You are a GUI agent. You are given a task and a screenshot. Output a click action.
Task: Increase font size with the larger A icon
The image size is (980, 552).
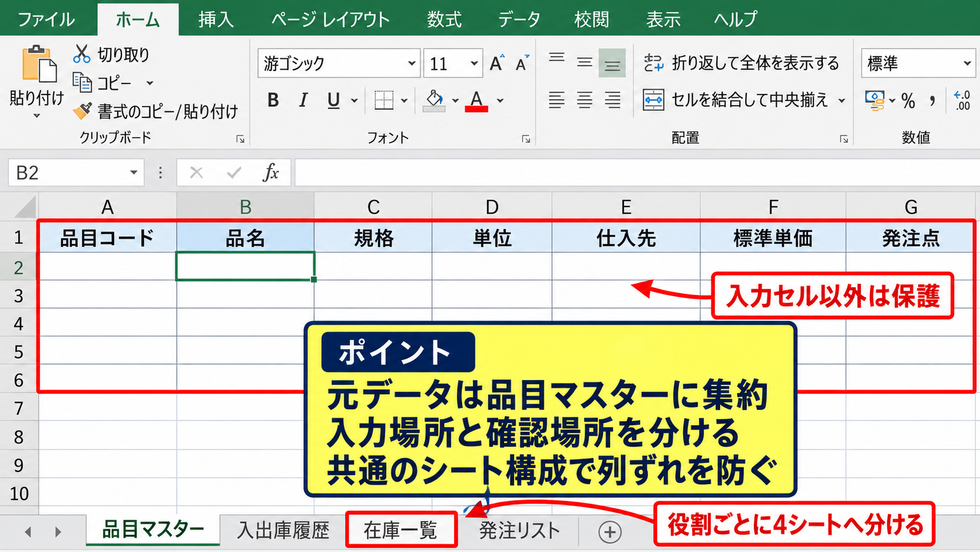[x=496, y=63]
